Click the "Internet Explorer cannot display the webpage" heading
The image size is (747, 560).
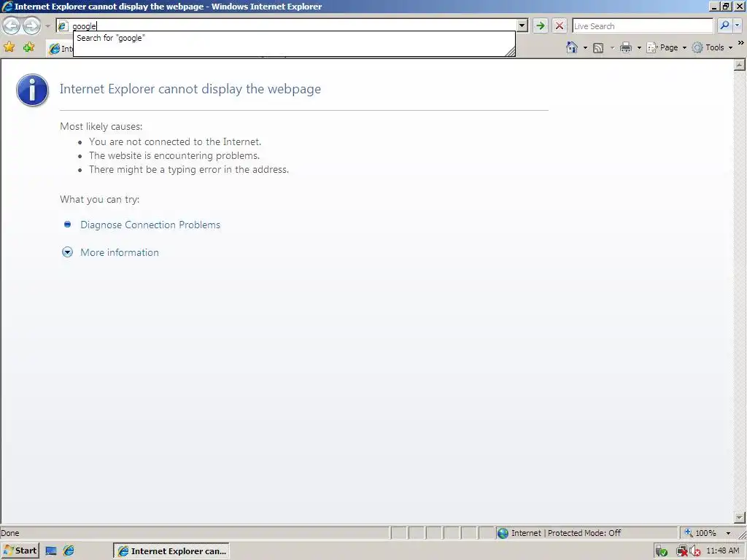190,89
